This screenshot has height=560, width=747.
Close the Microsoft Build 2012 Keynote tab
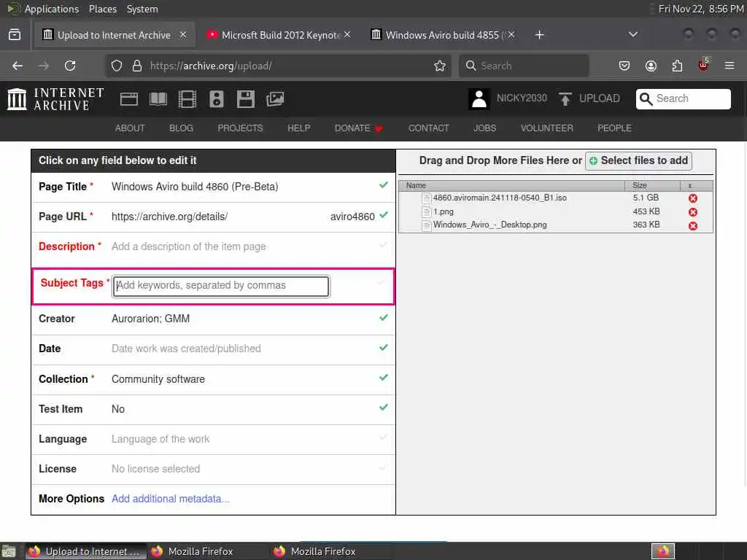tap(347, 35)
